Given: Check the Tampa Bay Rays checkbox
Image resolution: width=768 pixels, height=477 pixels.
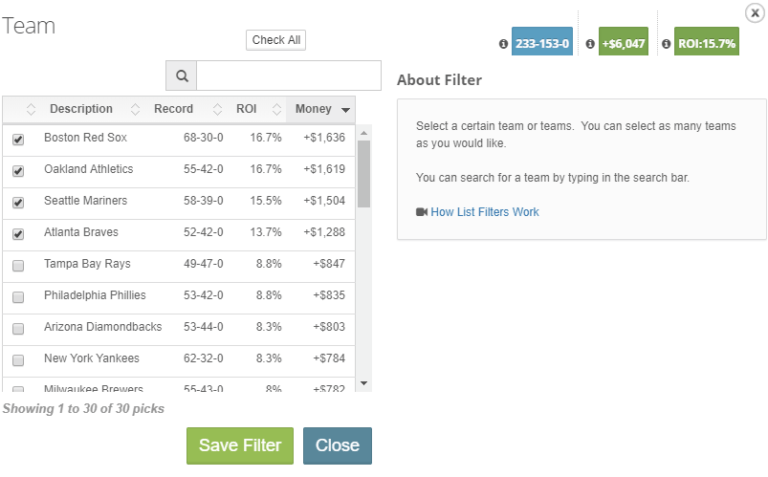Looking at the screenshot, I should (x=18, y=265).
